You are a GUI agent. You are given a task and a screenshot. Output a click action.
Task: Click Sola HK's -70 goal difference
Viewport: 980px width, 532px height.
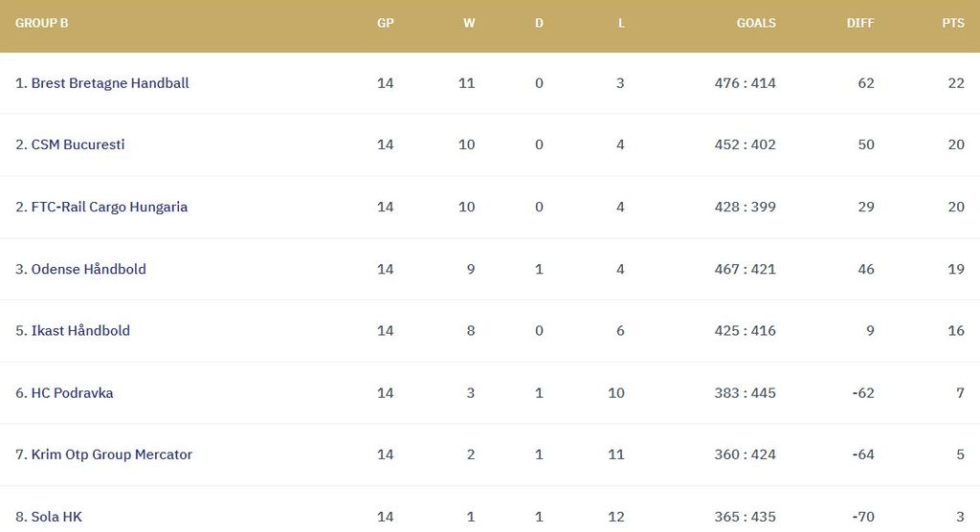coord(862,517)
